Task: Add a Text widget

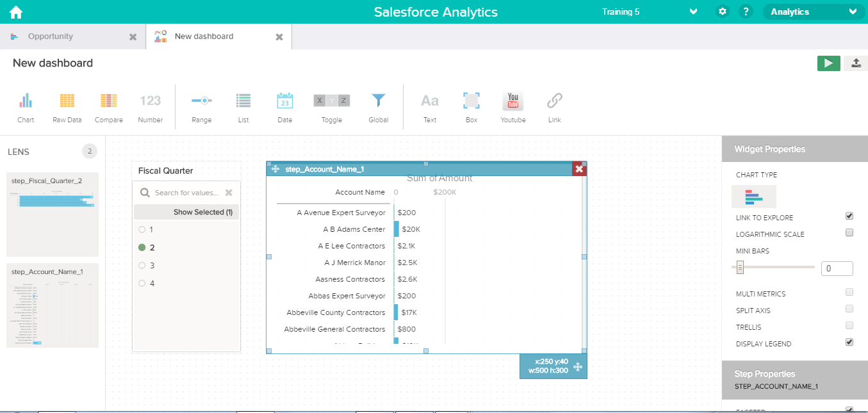Action: point(430,108)
